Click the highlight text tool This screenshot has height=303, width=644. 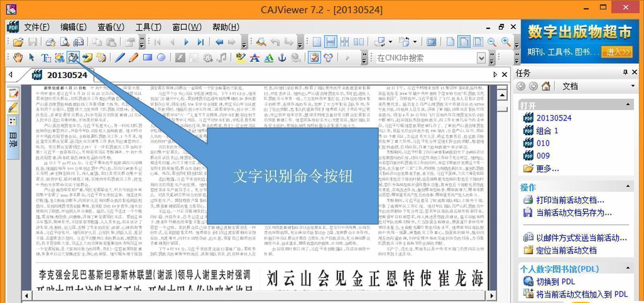click(x=240, y=58)
